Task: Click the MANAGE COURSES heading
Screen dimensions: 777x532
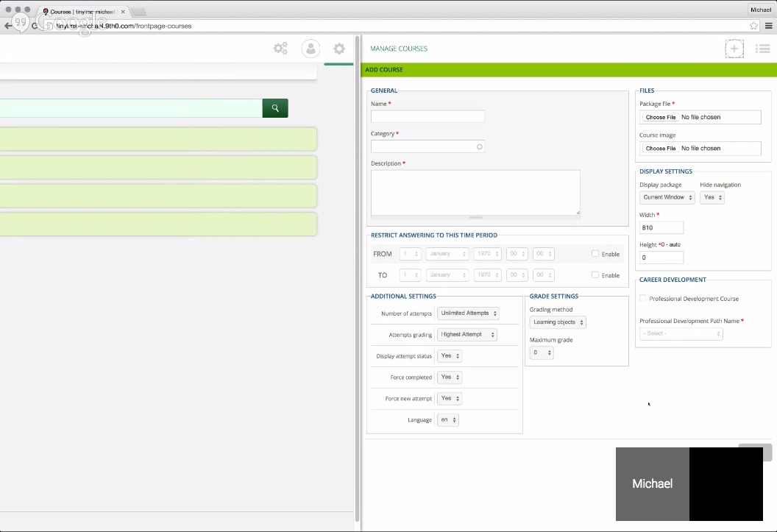Action: tap(399, 49)
